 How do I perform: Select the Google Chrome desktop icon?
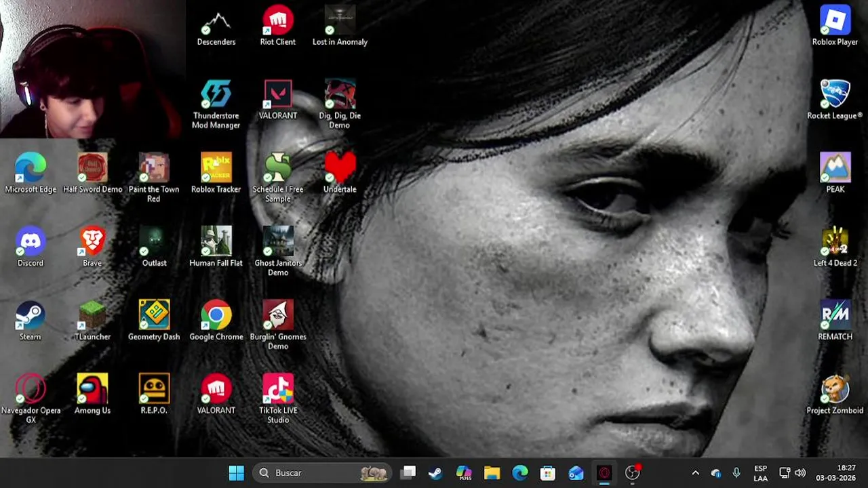(216, 322)
